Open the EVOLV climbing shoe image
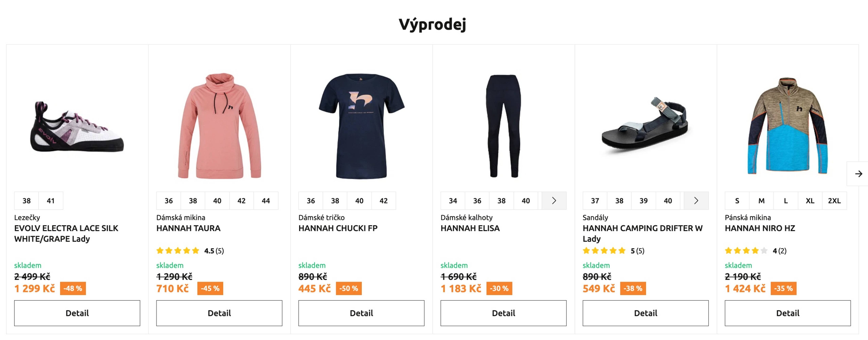Screen dimensions: 868x340 [x=77, y=126]
